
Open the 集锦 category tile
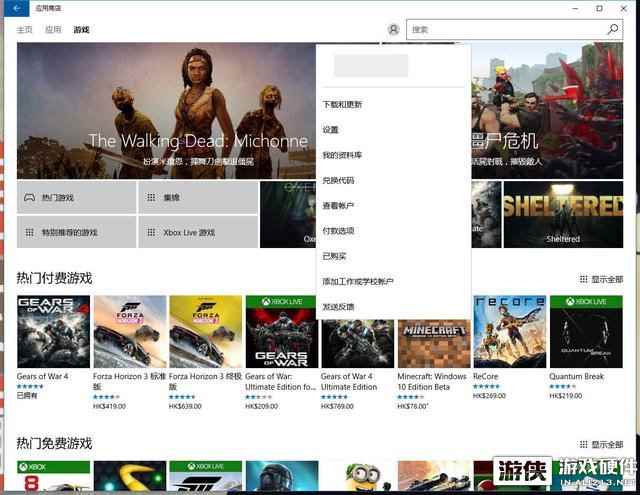click(x=198, y=198)
